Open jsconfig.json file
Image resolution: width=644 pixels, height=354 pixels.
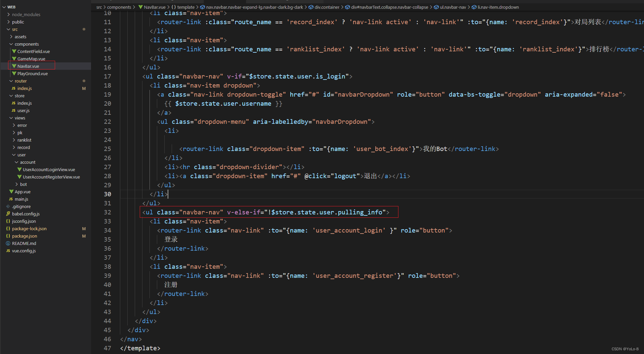(24, 221)
